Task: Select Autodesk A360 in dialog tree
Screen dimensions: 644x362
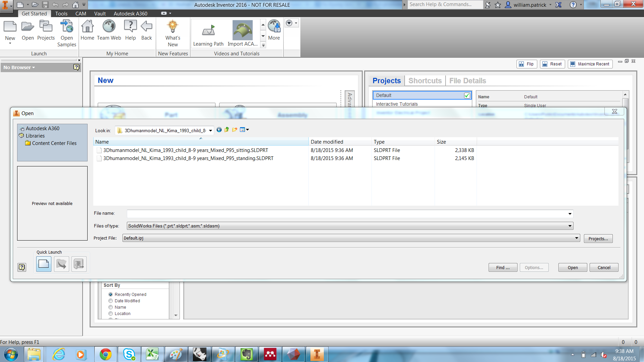Action: (x=42, y=128)
